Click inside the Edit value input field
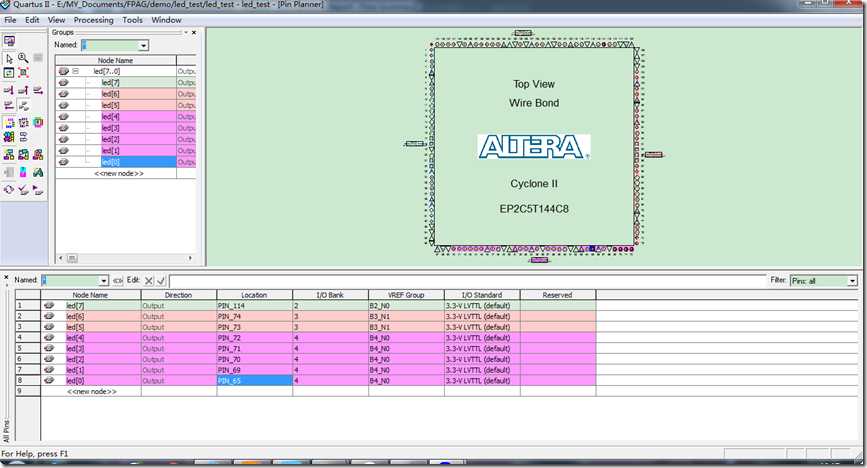Viewport: 867px width, 468px height. tap(467, 280)
